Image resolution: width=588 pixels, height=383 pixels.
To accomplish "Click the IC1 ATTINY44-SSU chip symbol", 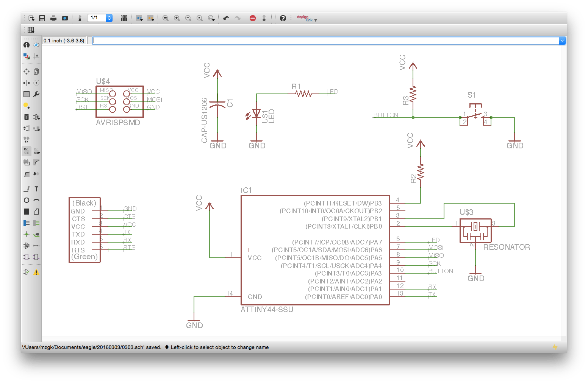I will click(315, 250).
